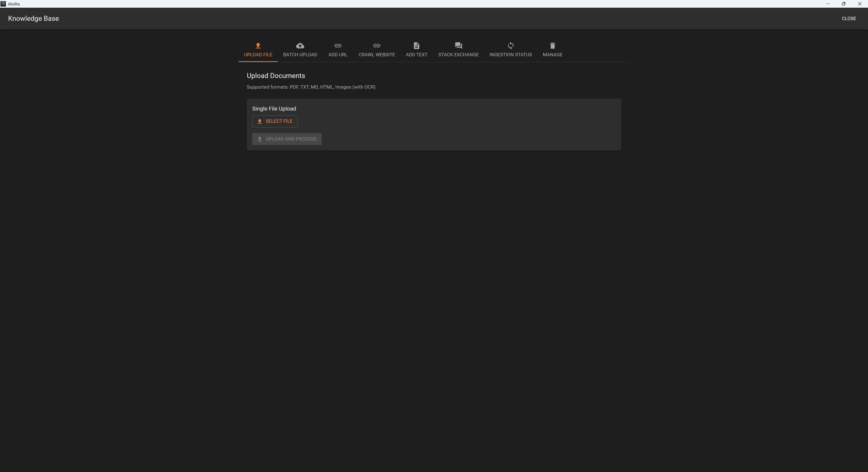868x472 pixels.
Task: Close the Knowledge Base via CLOSE button
Action: click(849, 19)
